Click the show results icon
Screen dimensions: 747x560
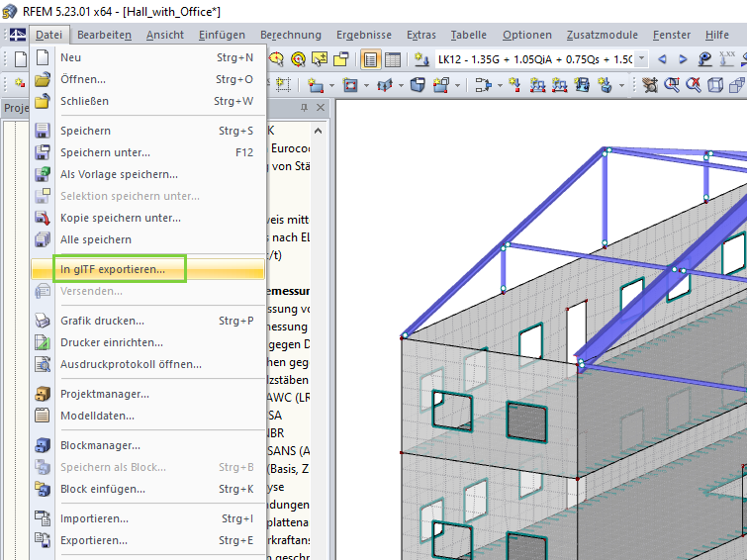704,59
